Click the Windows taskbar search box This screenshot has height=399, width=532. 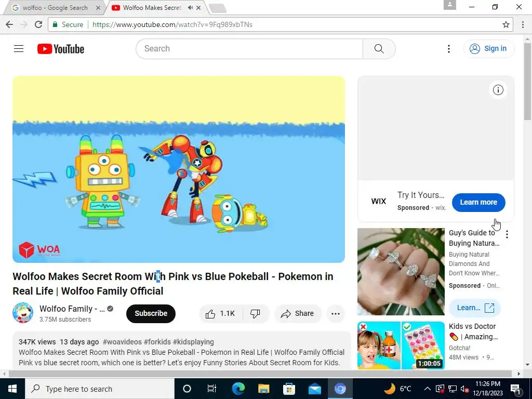pos(100,389)
